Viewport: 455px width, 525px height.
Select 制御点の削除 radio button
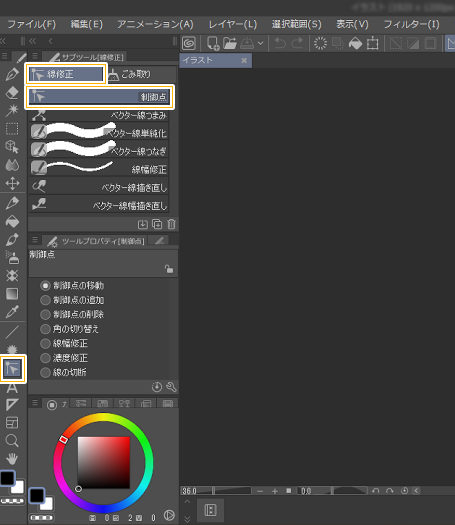click(45, 314)
